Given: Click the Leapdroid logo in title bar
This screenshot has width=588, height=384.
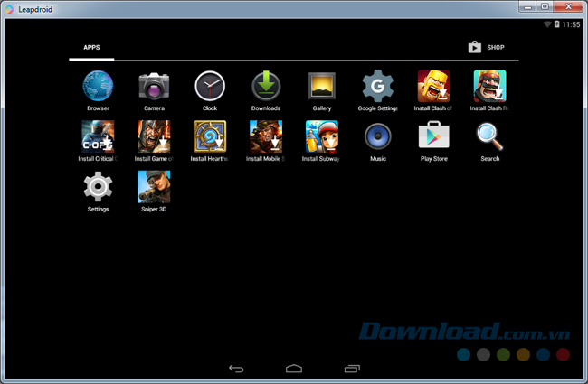Looking at the screenshot, I should [10, 9].
